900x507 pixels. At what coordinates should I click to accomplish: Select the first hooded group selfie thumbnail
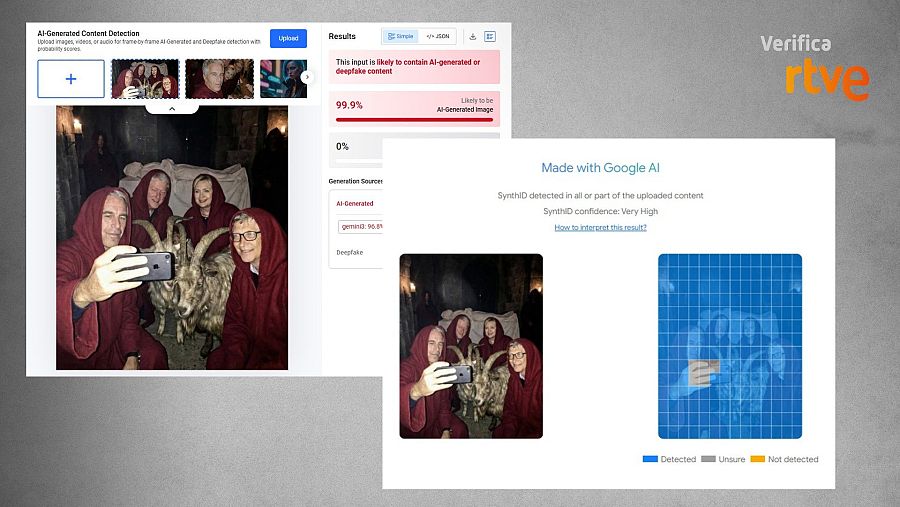coord(145,78)
